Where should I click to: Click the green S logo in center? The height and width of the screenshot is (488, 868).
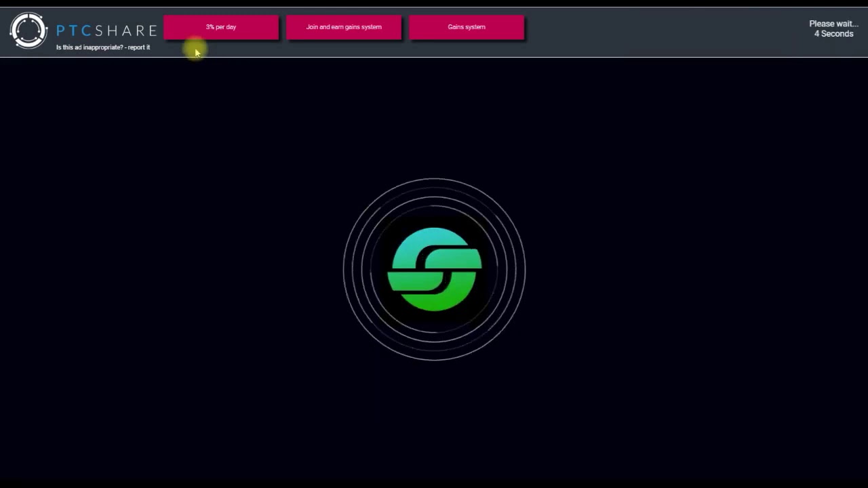coord(434,269)
